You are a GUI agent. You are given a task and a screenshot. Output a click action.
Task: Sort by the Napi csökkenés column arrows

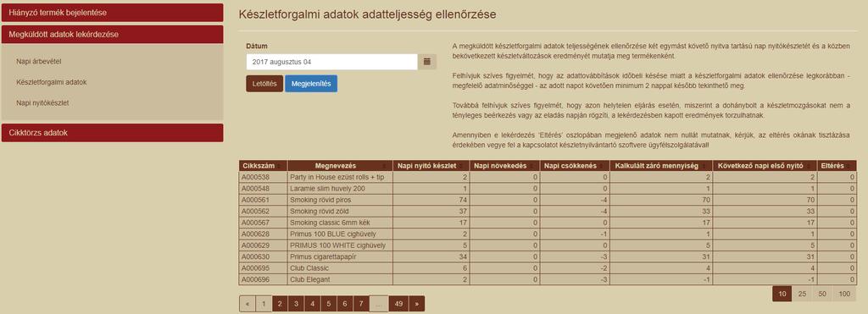(x=603, y=166)
